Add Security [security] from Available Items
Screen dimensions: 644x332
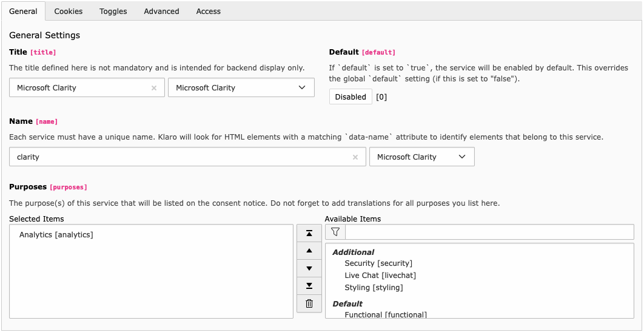[x=378, y=263]
